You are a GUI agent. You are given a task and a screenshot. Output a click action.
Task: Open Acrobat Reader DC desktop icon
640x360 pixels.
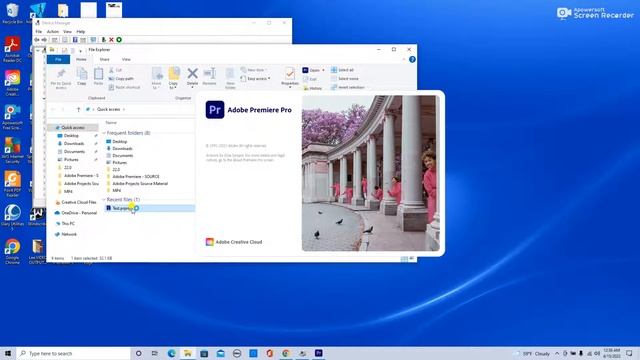coord(12,49)
